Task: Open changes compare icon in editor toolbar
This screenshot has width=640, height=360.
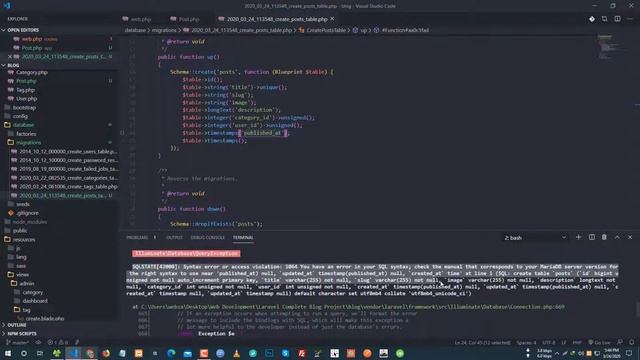Action: coord(604,19)
